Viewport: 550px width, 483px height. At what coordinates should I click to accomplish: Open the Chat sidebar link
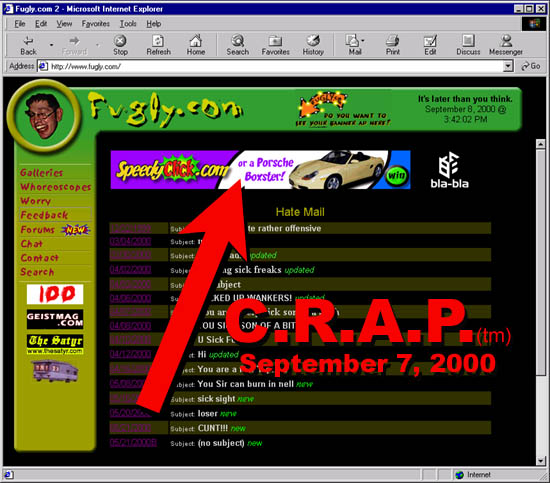coord(31,244)
